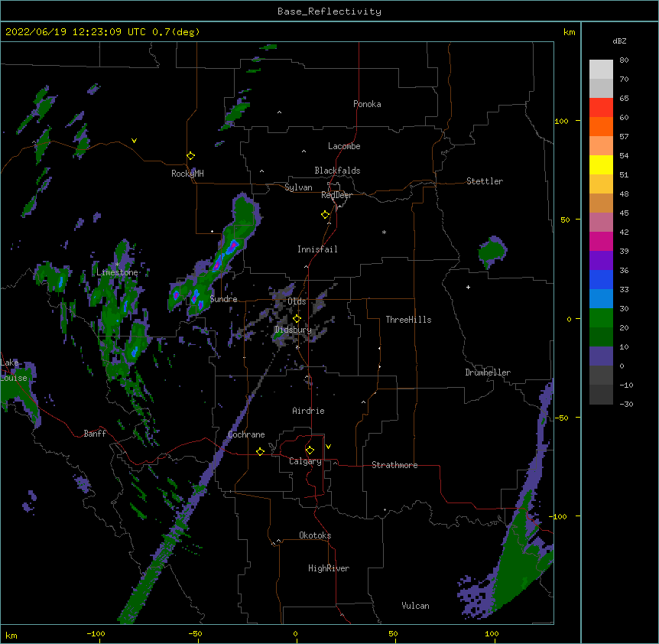
Task: Click the asterisk marker above Limestone label
Action: pyautogui.click(x=117, y=265)
